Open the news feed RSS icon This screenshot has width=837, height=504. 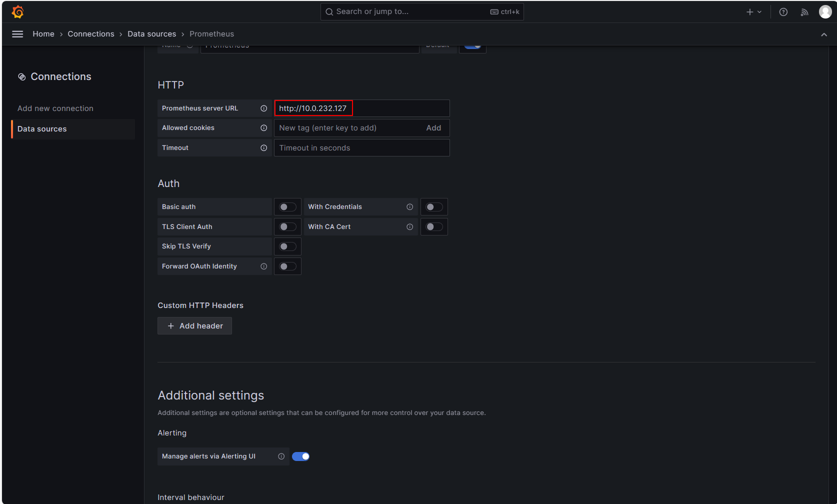coord(804,12)
